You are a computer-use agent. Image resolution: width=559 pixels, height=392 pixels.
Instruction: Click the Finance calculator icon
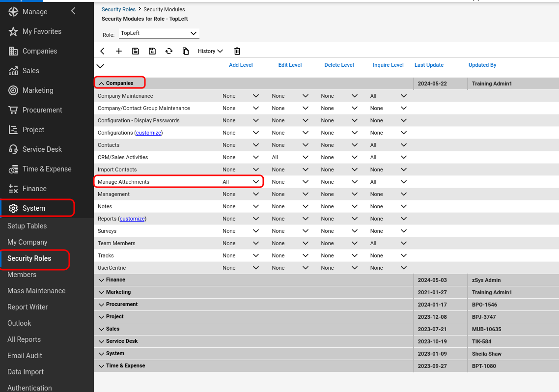point(13,189)
